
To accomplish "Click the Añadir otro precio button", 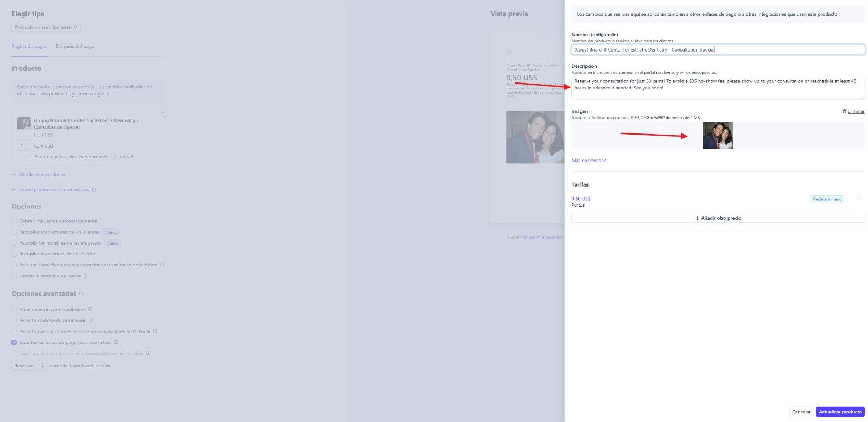I will pos(718,218).
